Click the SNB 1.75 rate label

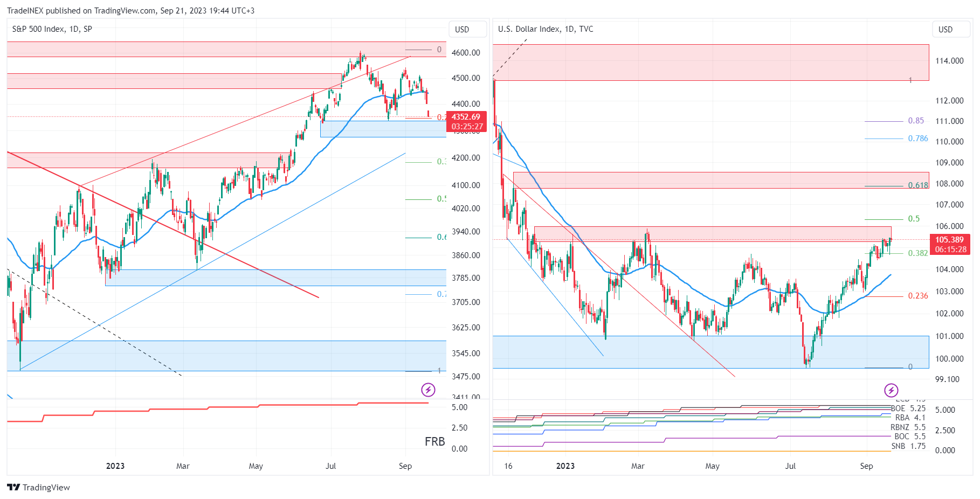coord(908,446)
